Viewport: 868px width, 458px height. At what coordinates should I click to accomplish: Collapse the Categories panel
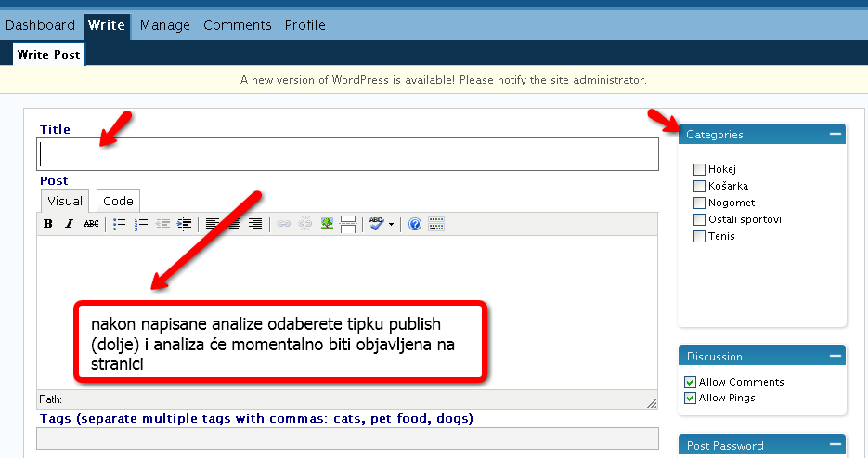(836, 134)
